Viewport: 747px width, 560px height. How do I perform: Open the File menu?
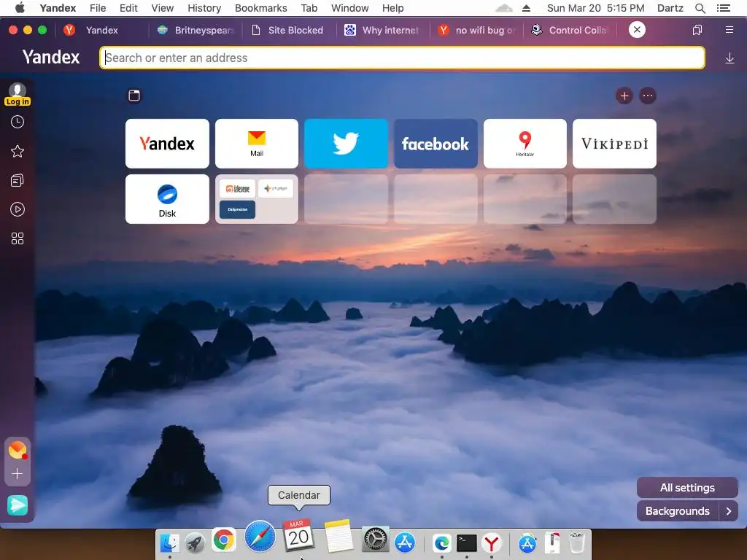point(98,8)
